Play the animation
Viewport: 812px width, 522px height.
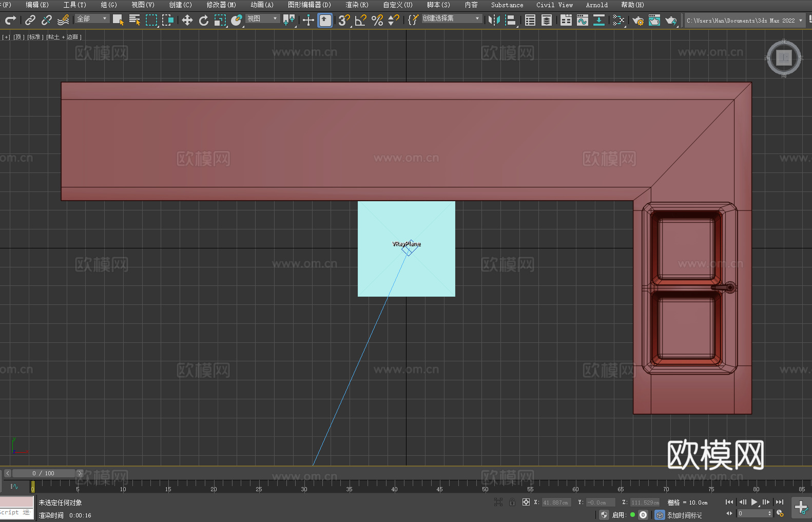pos(754,502)
